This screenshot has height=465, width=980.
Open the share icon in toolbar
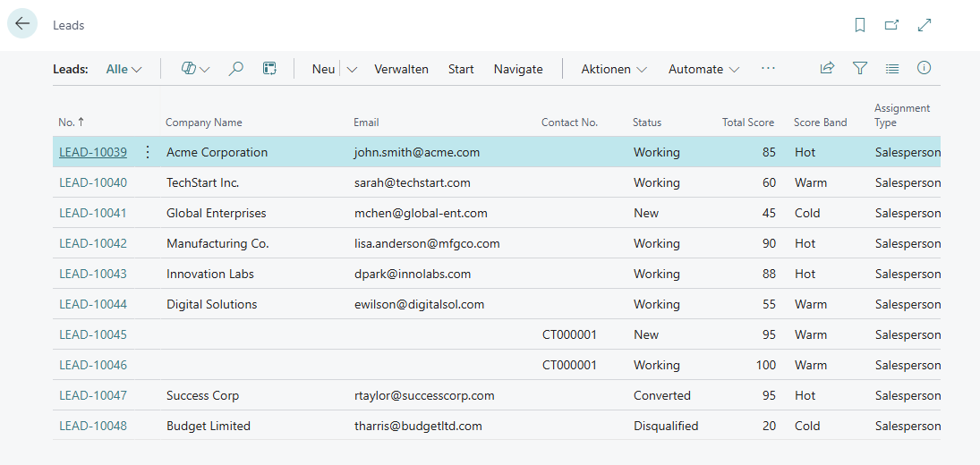(827, 68)
